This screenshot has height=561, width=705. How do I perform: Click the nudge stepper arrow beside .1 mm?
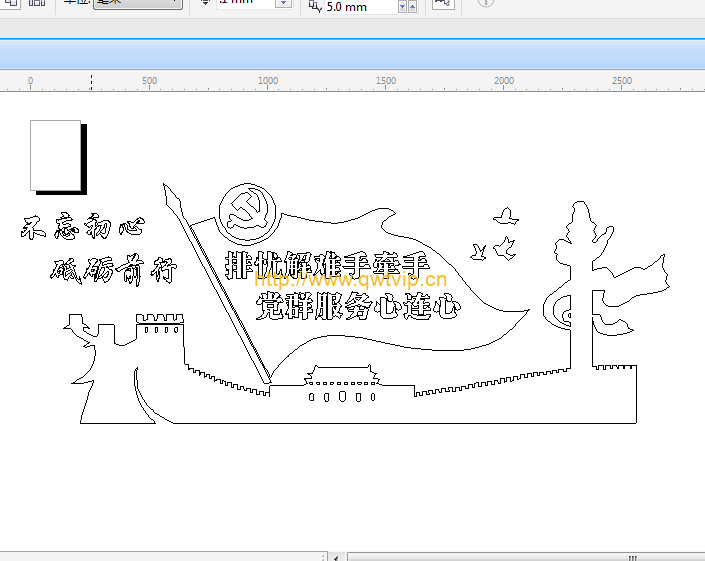point(283,4)
